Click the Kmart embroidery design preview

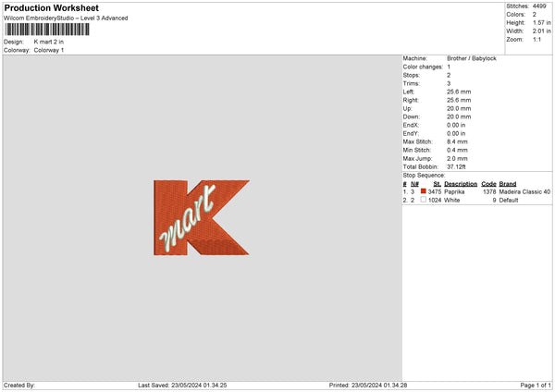pyautogui.click(x=202, y=217)
